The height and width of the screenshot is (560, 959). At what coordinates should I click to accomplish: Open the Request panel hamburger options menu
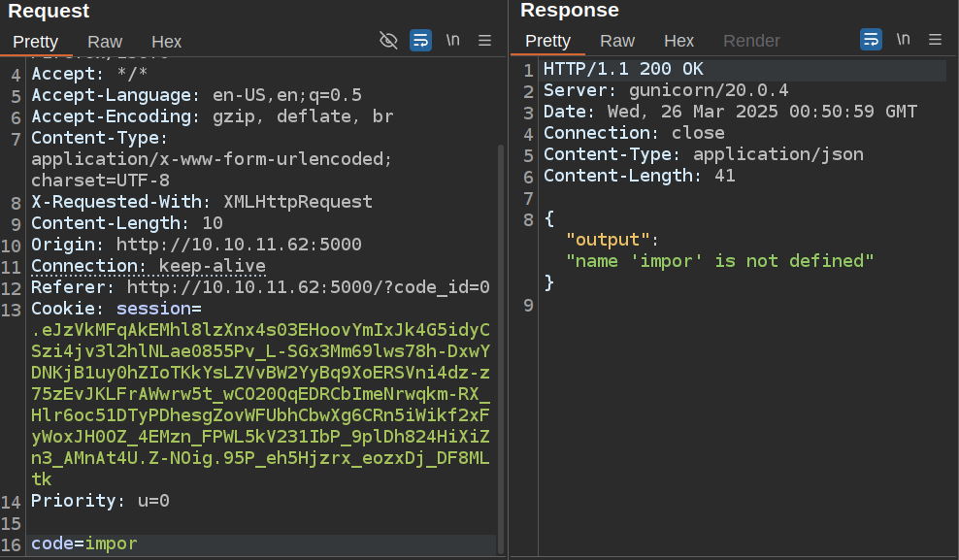484,40
